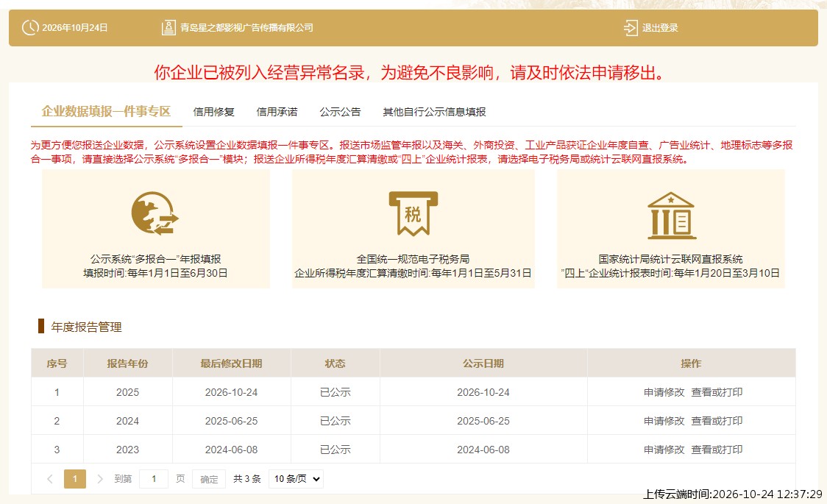Click the 年度报告管理 section heading
827x504 pixels.
pyautogui.click(x=87, y=327)
